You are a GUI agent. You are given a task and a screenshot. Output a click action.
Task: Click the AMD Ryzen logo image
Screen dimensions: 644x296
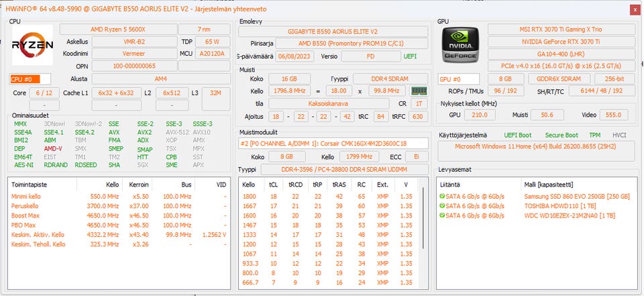(32, 45)
